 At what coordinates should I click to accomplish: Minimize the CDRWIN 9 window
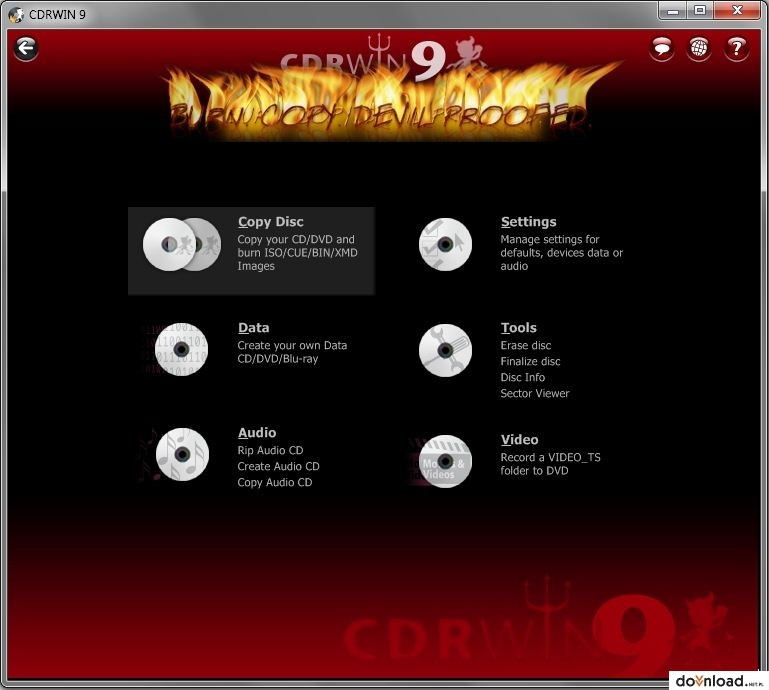point(673,11)
